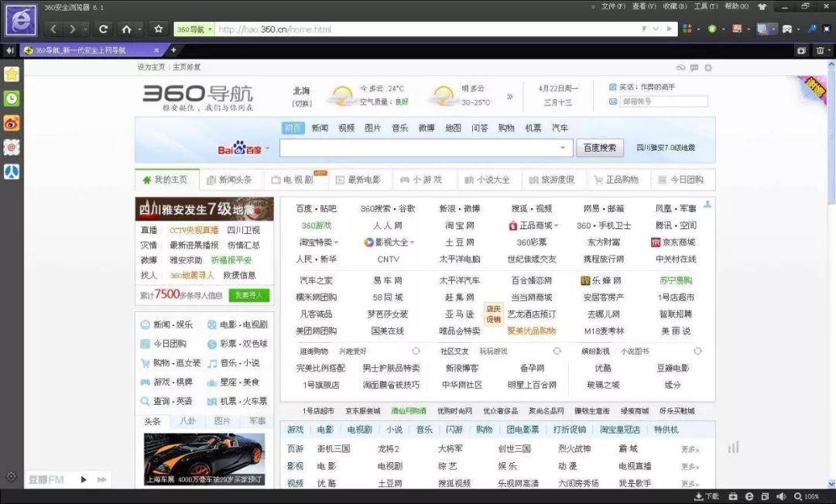Click the 四川雅安发生7级地震 banner
836x504 pixels.
(204, 209)
